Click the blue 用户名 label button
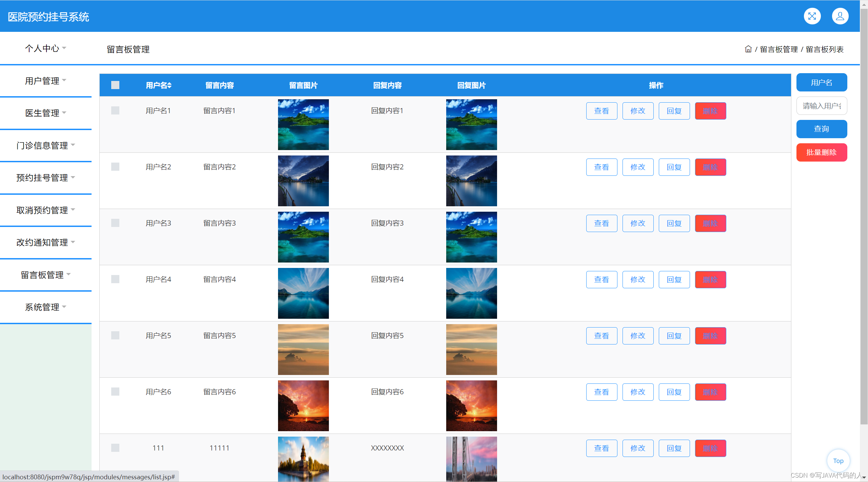The width and height of the screenshot is (868, 482). [822, 82]
